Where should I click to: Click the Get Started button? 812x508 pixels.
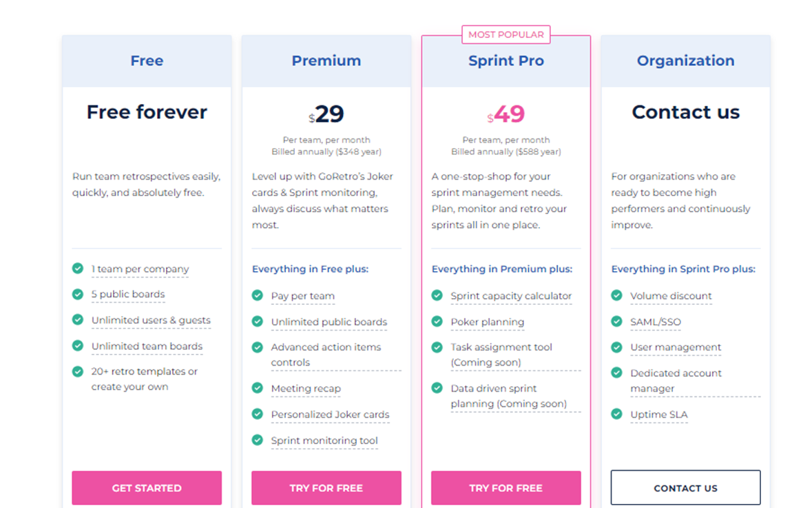(147, 488)
